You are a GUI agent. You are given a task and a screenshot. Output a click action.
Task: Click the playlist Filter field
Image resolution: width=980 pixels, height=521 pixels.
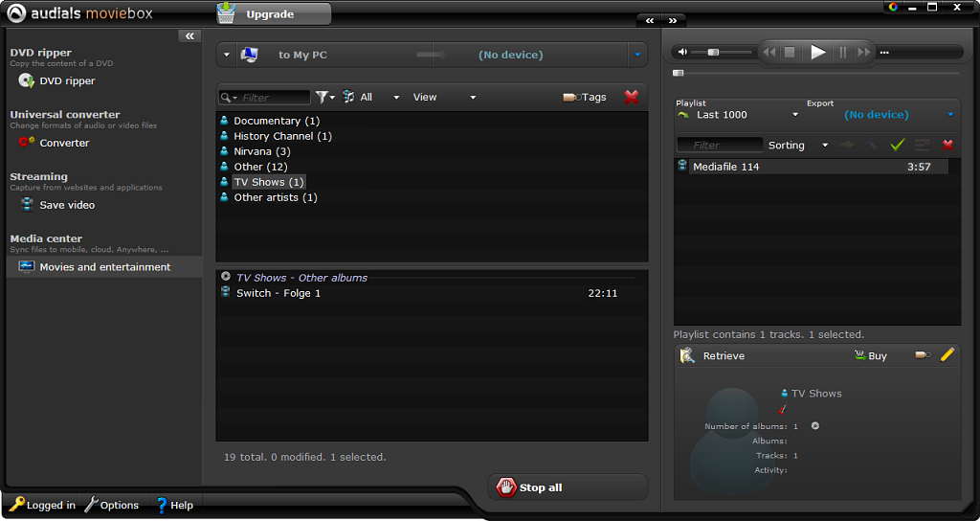pos(720,146)
